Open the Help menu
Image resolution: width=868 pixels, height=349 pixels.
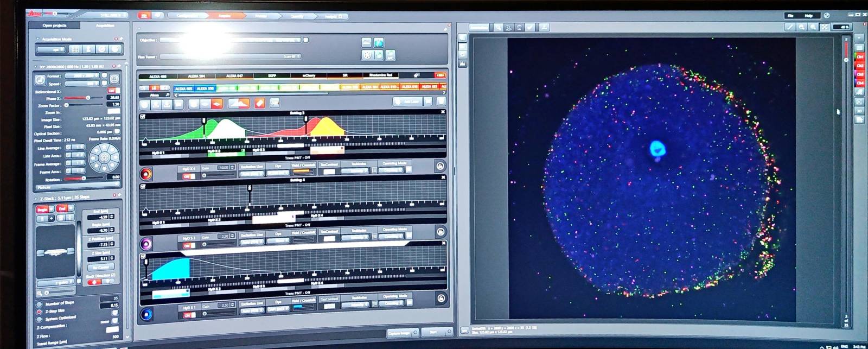click(808, 16)
